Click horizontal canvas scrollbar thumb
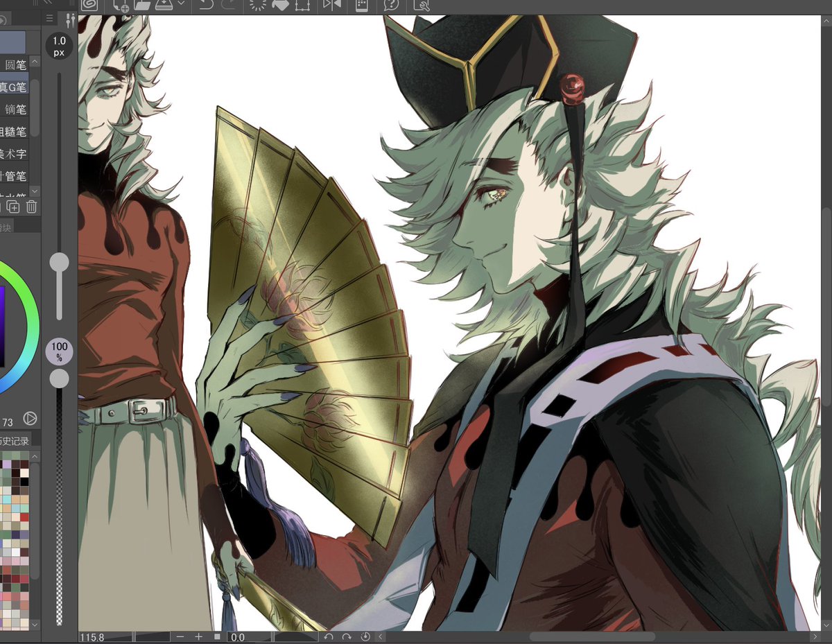The height and width of the screenshot is (644, 832). (x=592, y=636)
